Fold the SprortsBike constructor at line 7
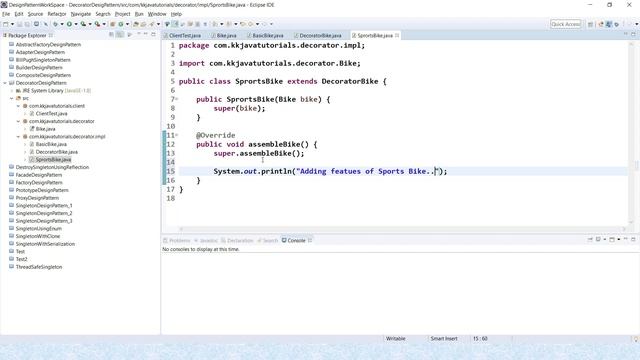This screenshot has height=360, width=640. click(x=177, y=99)
